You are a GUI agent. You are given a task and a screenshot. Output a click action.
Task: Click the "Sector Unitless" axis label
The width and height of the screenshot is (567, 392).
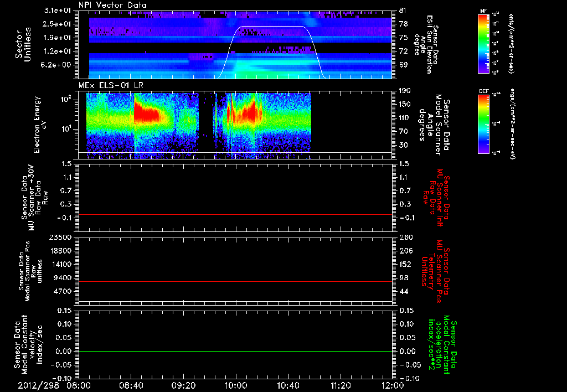[x=23, y=44]
